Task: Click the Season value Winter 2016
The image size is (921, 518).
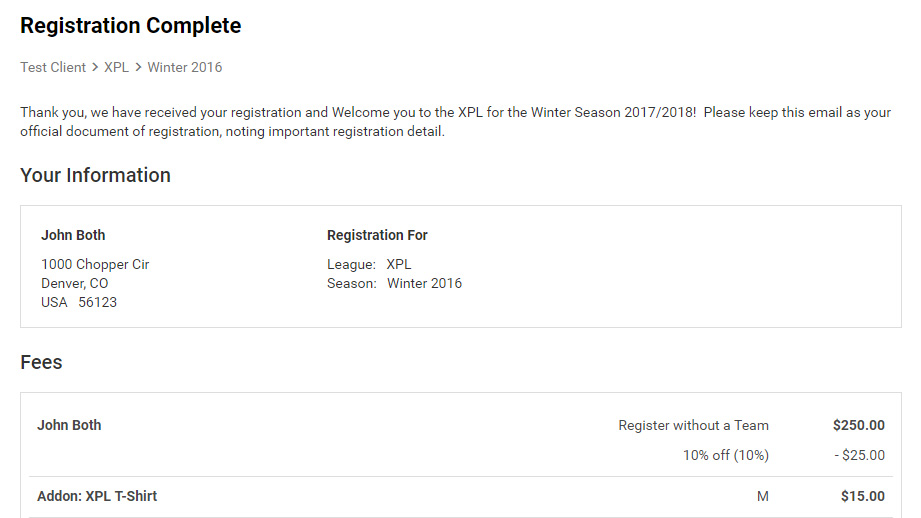Action: coord(424,283)
